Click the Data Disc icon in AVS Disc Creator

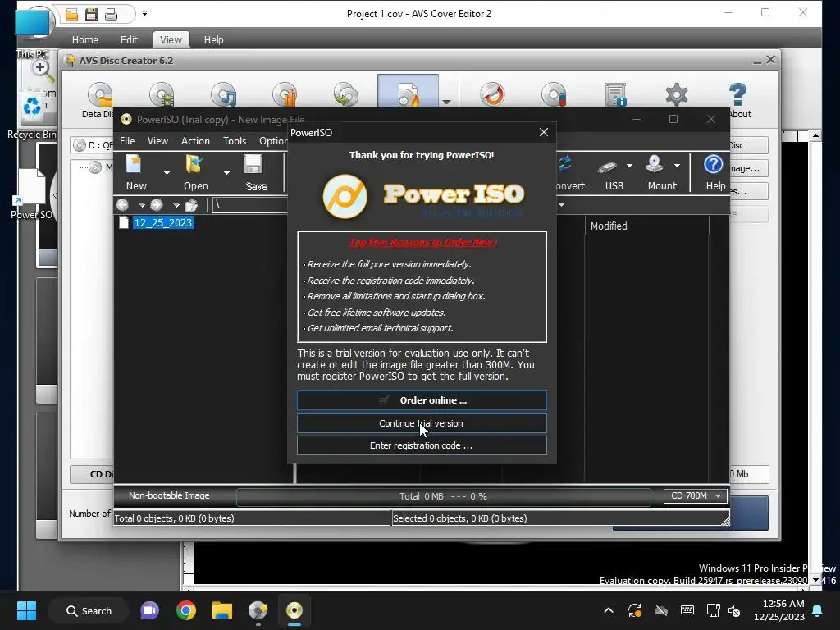pos(99,97)
